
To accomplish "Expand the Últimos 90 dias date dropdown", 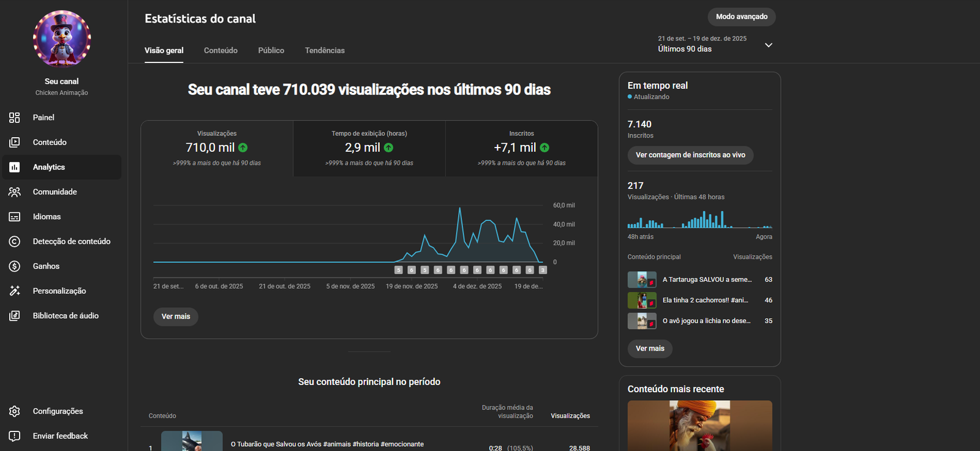I will tap(768, 45).
